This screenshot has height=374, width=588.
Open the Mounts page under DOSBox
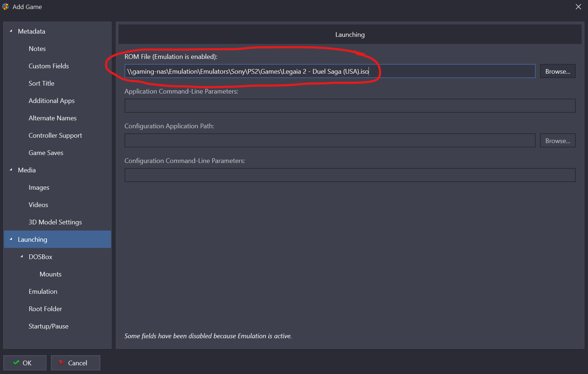[x=51, y=274]
